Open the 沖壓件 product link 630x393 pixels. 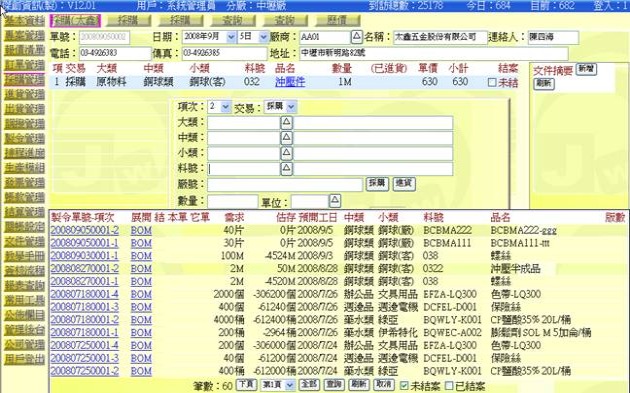(290, 82)
